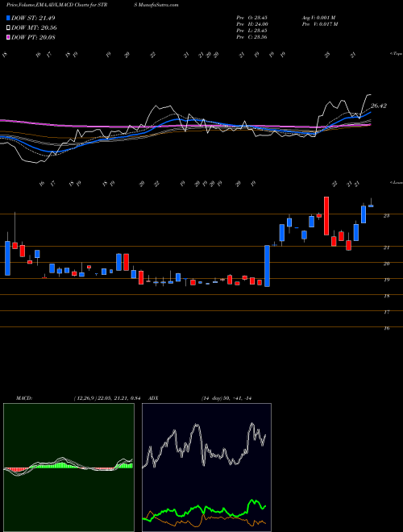This screenshot has width=403, height=532.
Task: Click the ADX values '(14 day) 50, +41, -14'
Action: [x=226, y=398]
